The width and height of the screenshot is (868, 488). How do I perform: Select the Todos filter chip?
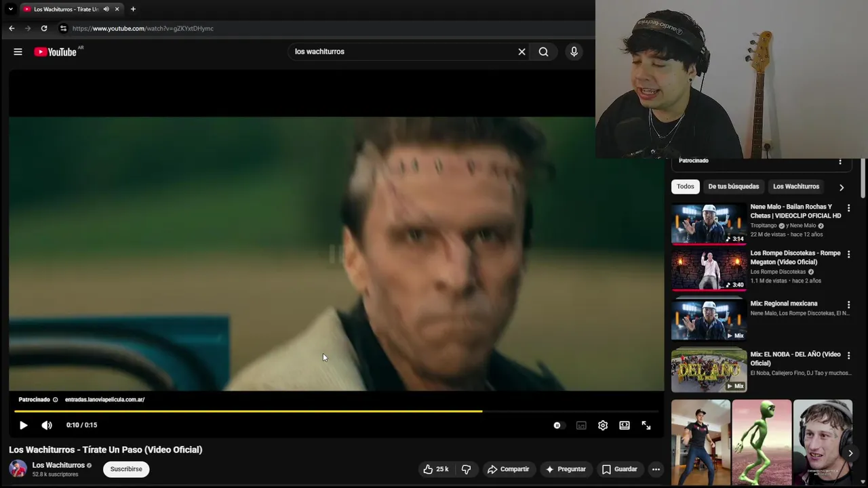pos(686,186)
